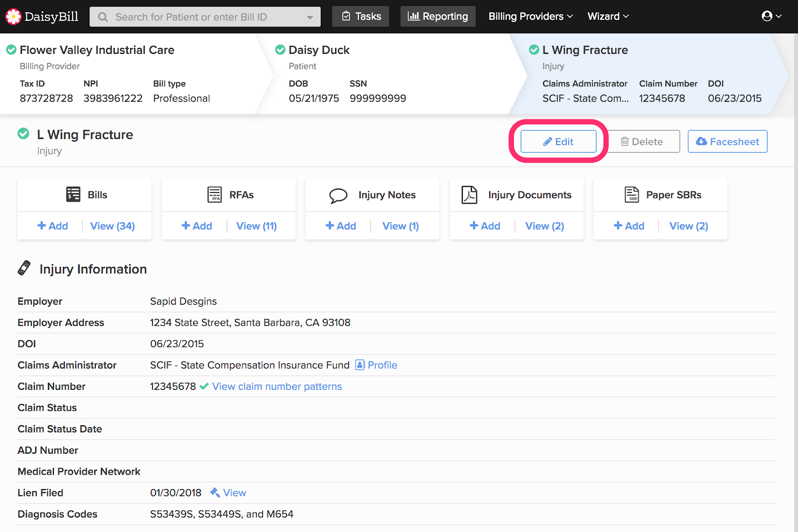Click the diagnosis codes S53439S, S53449S, and M654

(x=222, y=514)
